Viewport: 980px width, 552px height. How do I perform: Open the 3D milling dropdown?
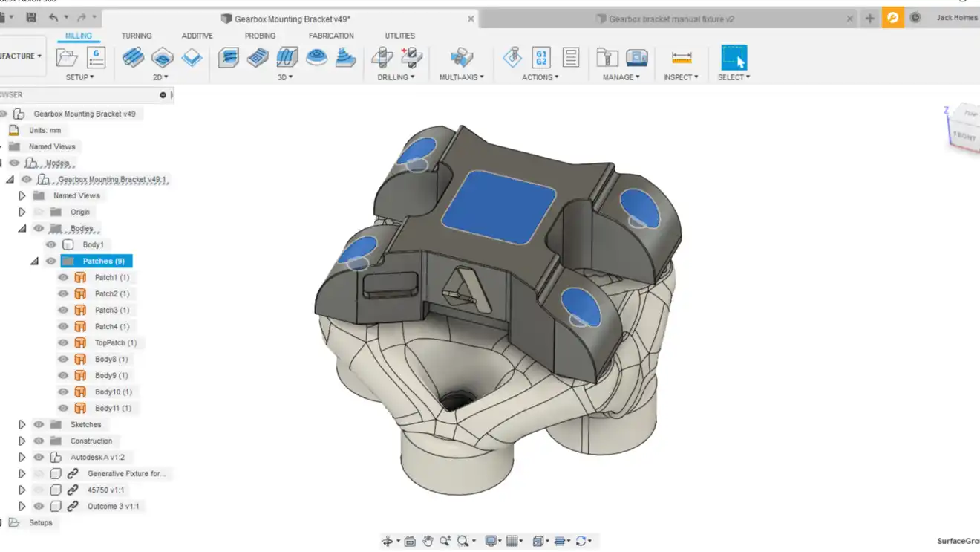point(285,77)
